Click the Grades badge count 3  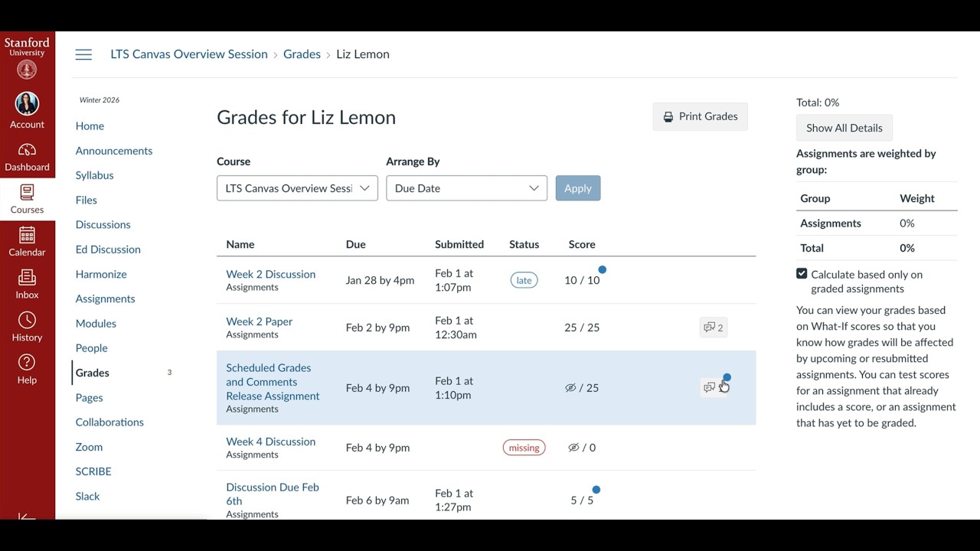point(169,373)
